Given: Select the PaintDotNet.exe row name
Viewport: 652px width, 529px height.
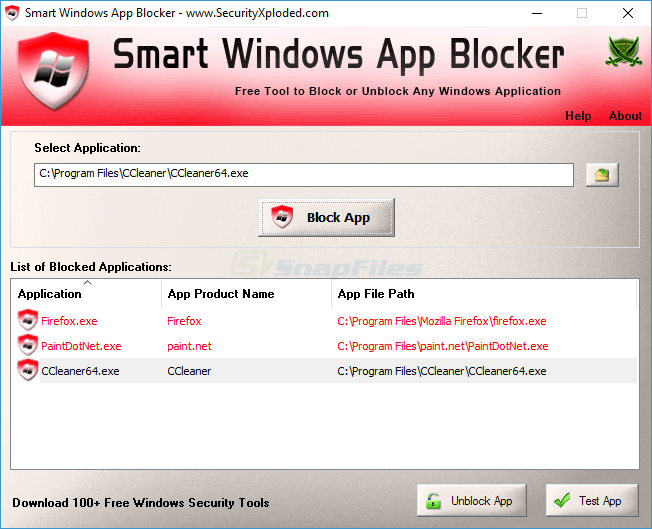Looking at the screenshot, I should [81, 346].
